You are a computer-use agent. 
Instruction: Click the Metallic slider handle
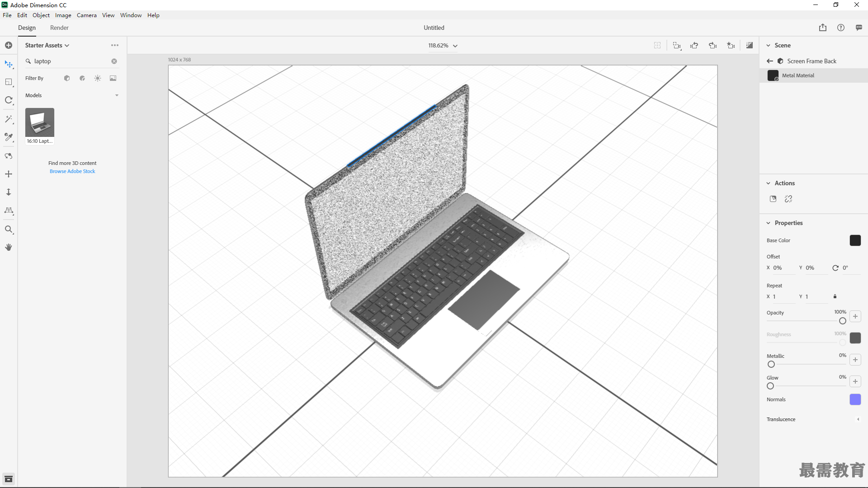[x=771, y=364]
